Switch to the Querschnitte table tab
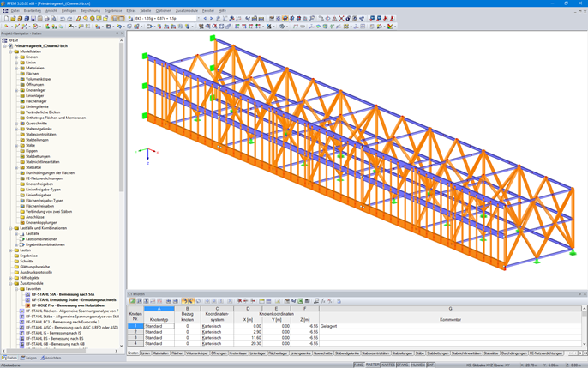588x368 pixels. click(323, 353)
